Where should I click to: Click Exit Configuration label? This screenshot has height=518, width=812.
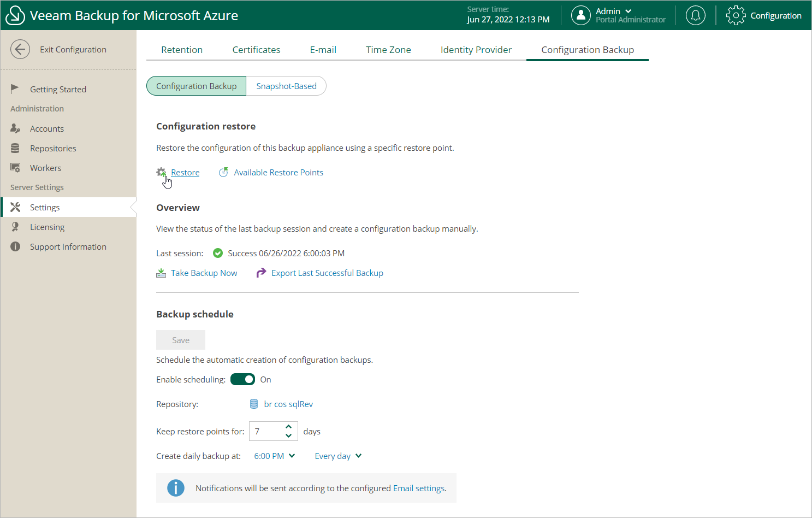73,49
